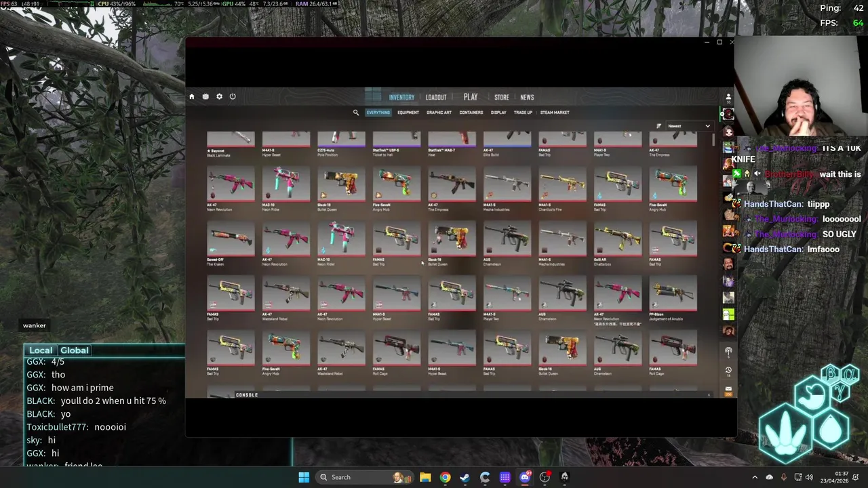Screen dimensions: 868x488
Task: Click the microphone tray icon
Action: (784, 477)
